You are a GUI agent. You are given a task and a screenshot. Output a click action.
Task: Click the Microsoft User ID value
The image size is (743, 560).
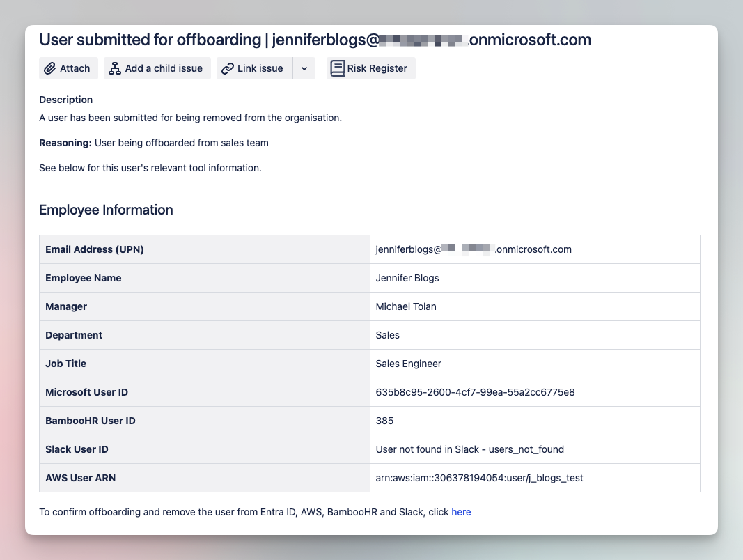click(475, 392)
